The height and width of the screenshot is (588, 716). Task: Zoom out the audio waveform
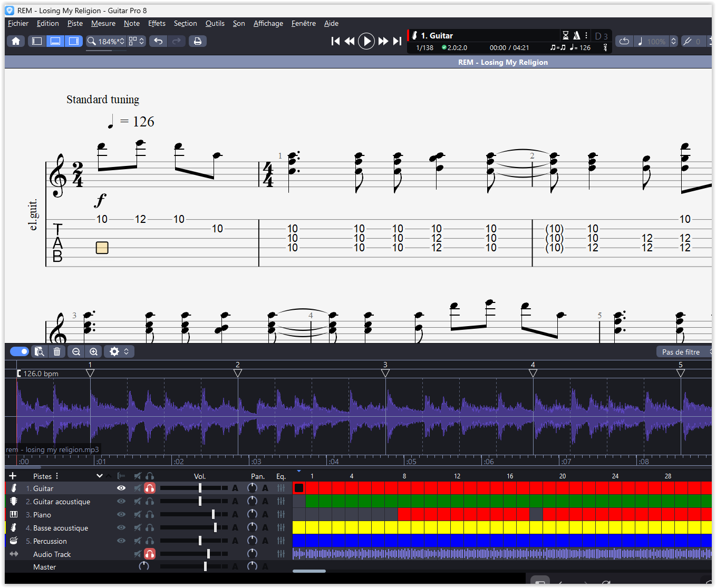76,351
